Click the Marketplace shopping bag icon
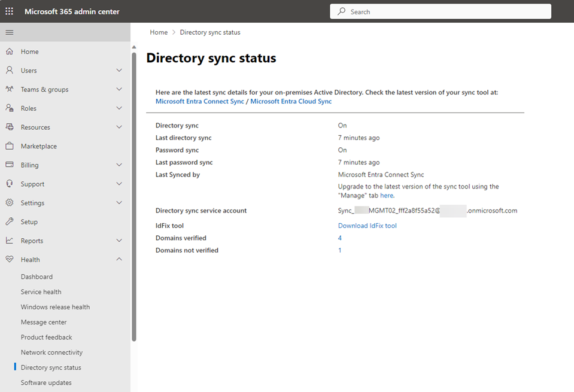574x392 pixels. (x=10, y=146)
